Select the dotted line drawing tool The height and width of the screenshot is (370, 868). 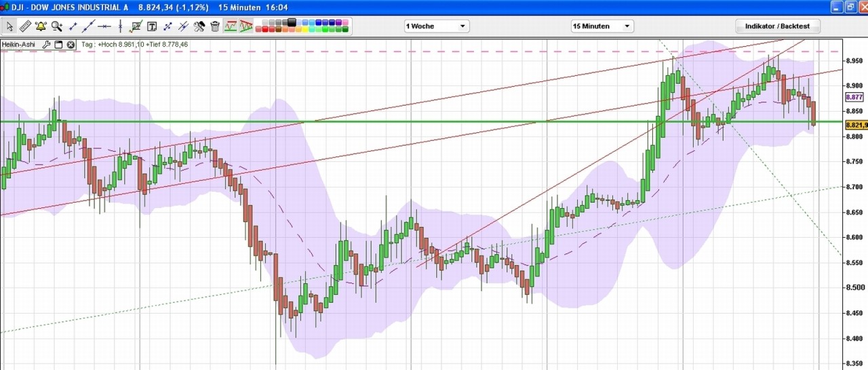[167, 26]
